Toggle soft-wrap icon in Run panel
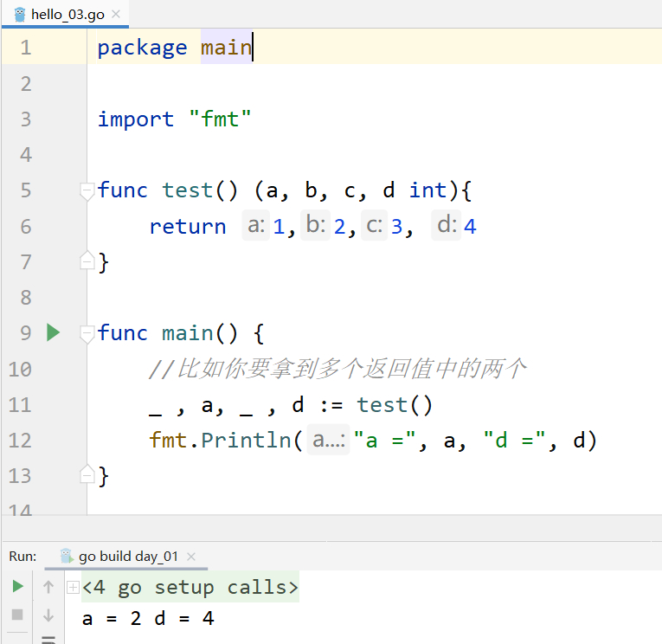Image resolution: width=662 pixels, height=644 pixels. click(48, 640)
